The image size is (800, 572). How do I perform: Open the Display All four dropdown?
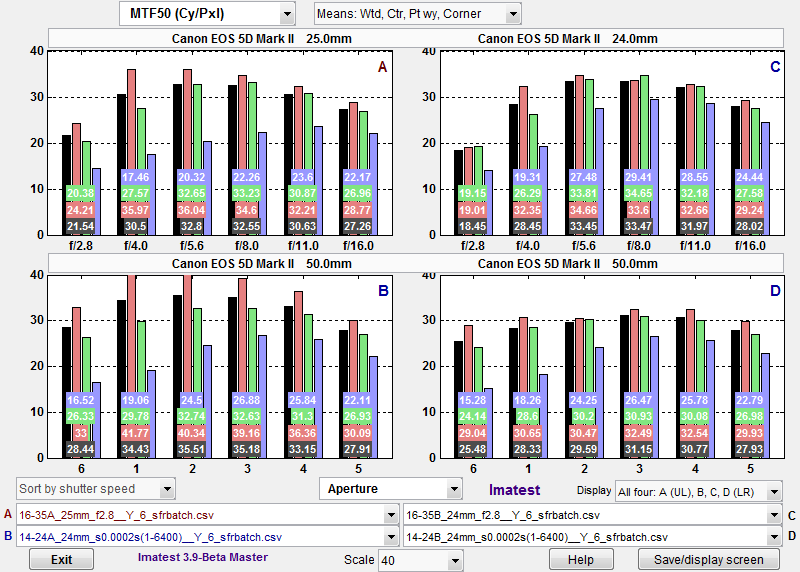tap(698, 492)
